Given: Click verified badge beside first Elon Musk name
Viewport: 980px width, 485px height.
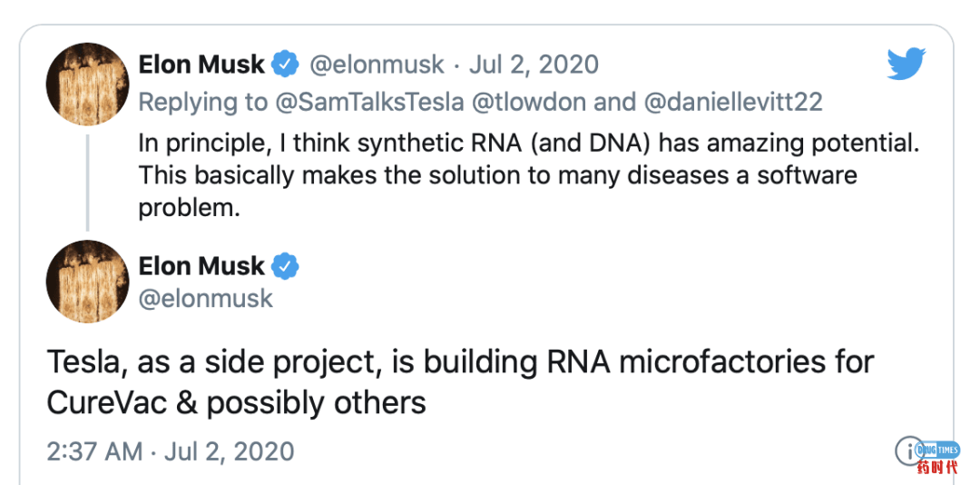Looking at the screenshot, I should [286, 64].
